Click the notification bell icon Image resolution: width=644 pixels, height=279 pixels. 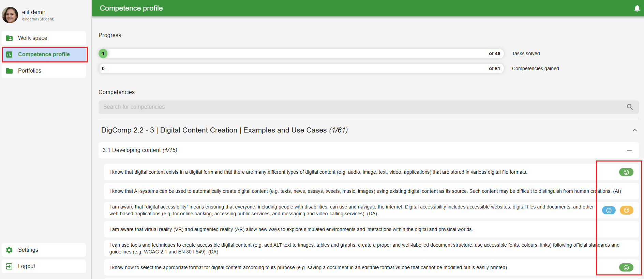tap(637, 8)
